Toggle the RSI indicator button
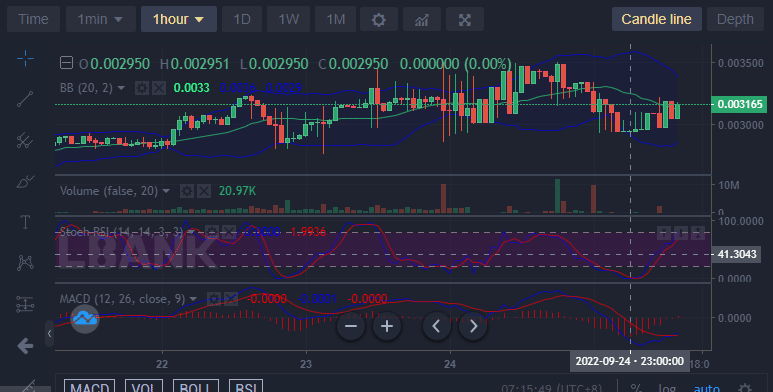Screen dimensions: 773x392 pyautogui.click(x=246, y=386)
